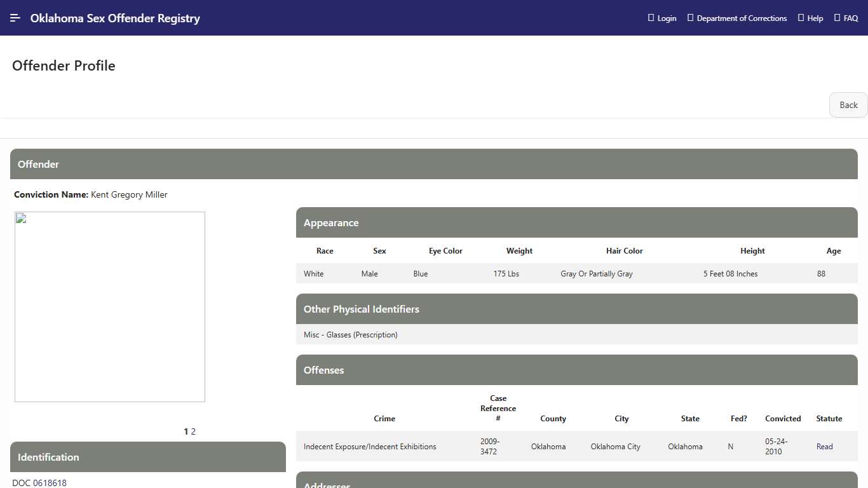Open the Read statute link
Image resolution: width=868 pixels, height=488 pixels.
(824, 447)
